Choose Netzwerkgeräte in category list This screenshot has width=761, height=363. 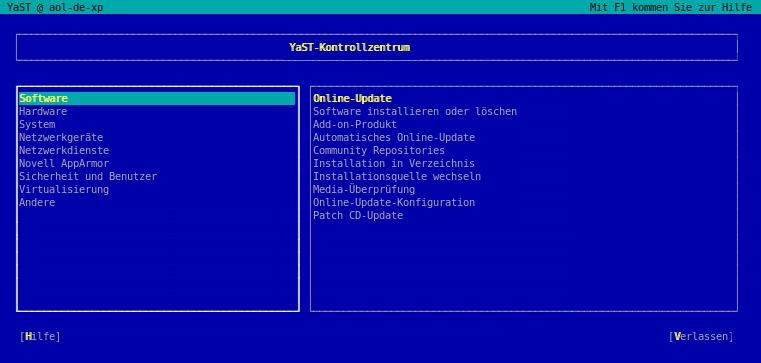pyautogui.click(x=61, y=137)
